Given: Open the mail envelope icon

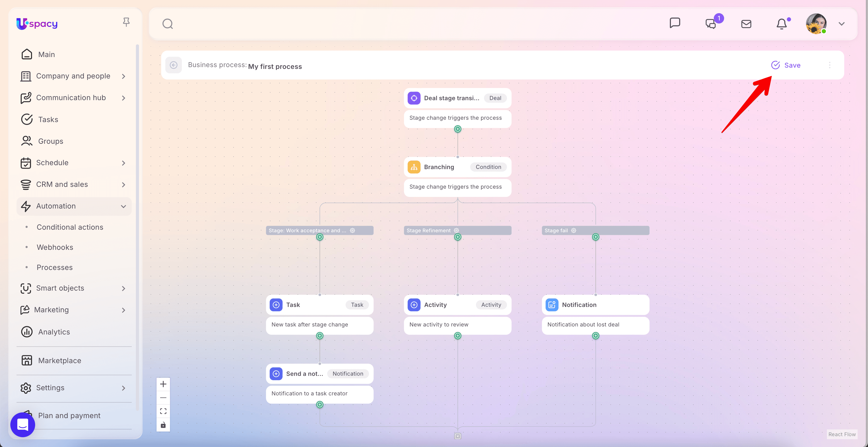Looking at the screenshot, I should (x=746, y=24).
